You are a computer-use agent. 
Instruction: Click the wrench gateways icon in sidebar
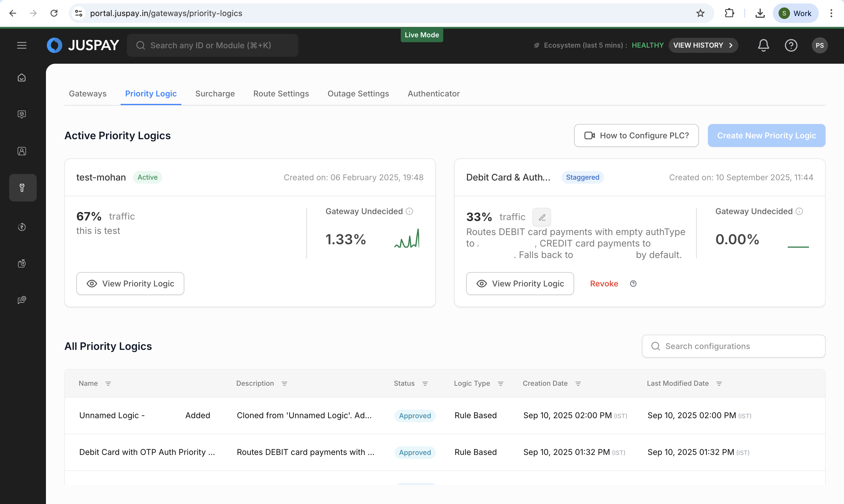click(22, 187)
